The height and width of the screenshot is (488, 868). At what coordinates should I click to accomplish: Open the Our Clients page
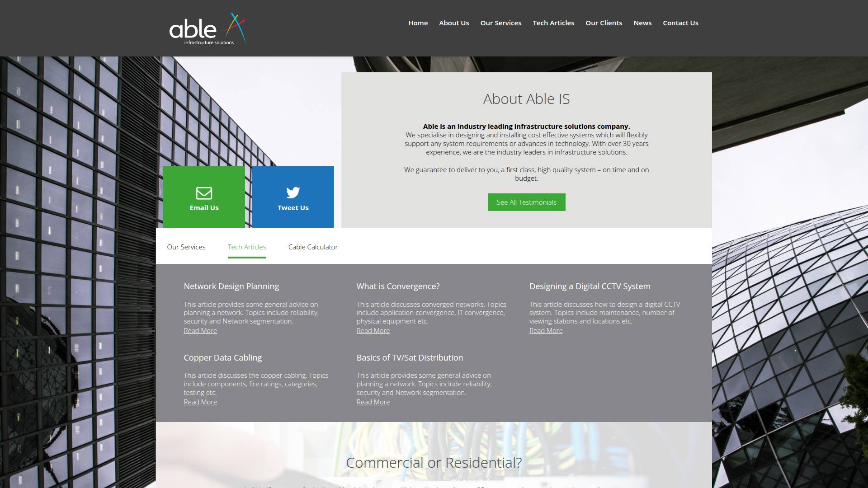click(604, 23)
